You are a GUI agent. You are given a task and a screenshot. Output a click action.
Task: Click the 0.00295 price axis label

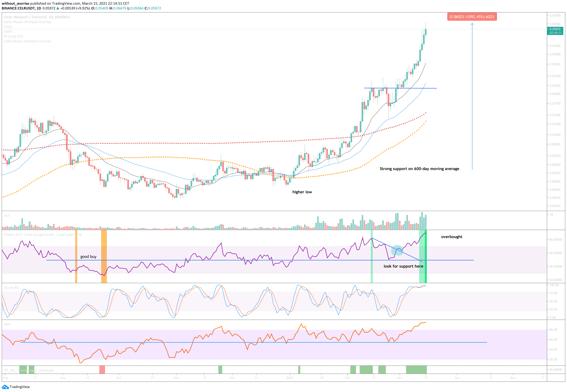click(x=555, y=206)
